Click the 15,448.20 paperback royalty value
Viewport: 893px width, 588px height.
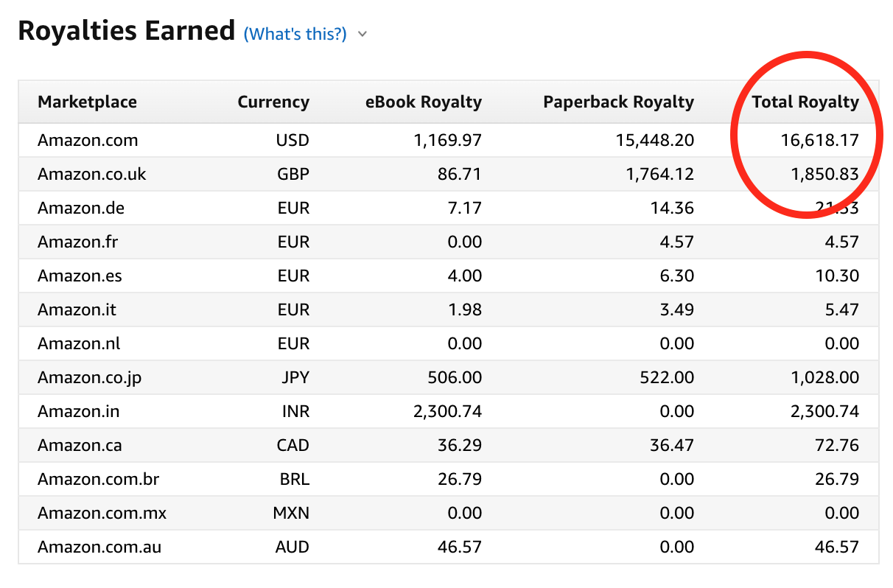[654, 140]
